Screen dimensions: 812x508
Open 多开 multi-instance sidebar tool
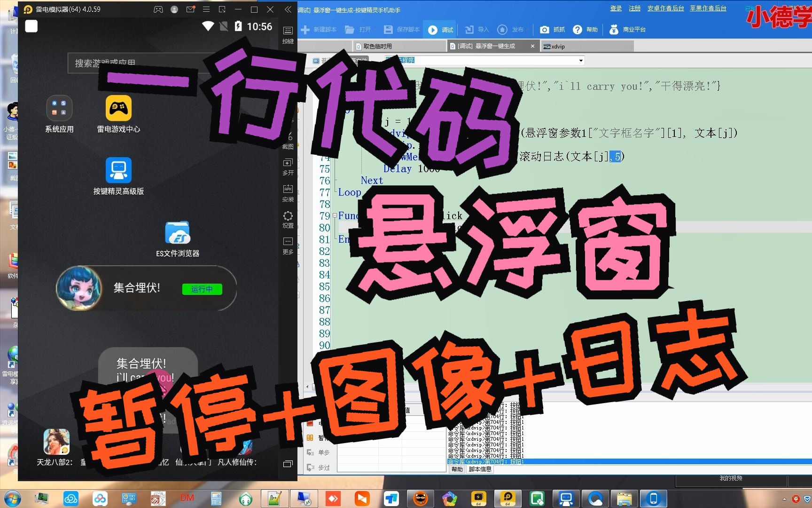[288, 167]
